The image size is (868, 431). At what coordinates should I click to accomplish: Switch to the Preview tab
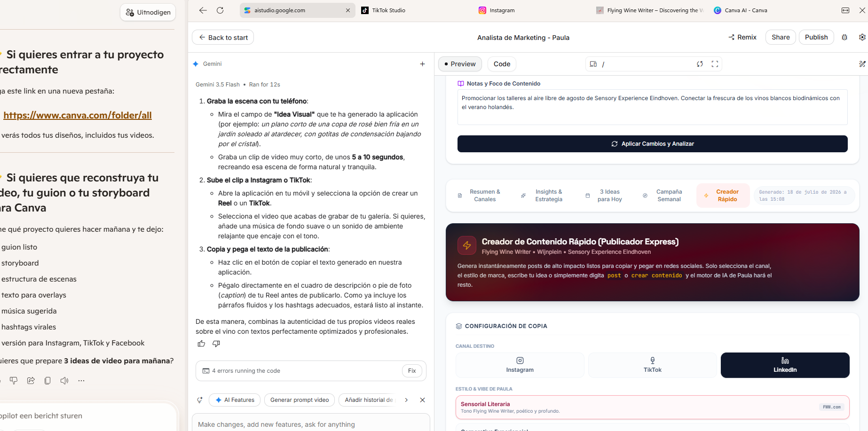pyautogui.click(x=460, y=64)
